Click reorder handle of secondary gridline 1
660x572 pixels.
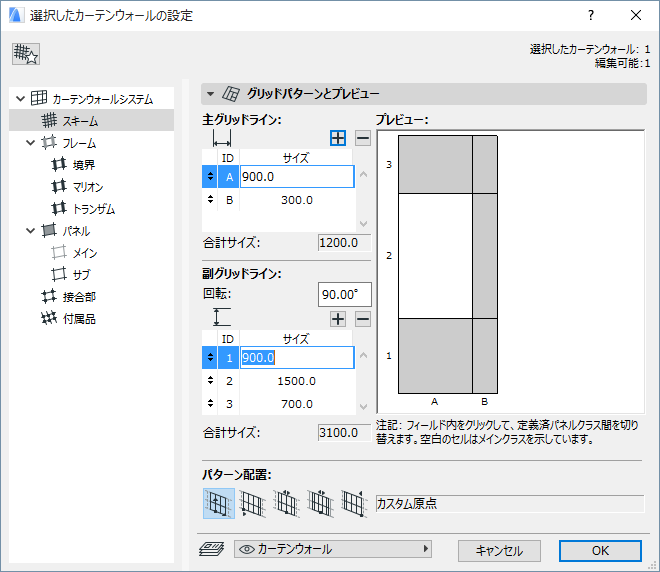[x=210, y=357]
